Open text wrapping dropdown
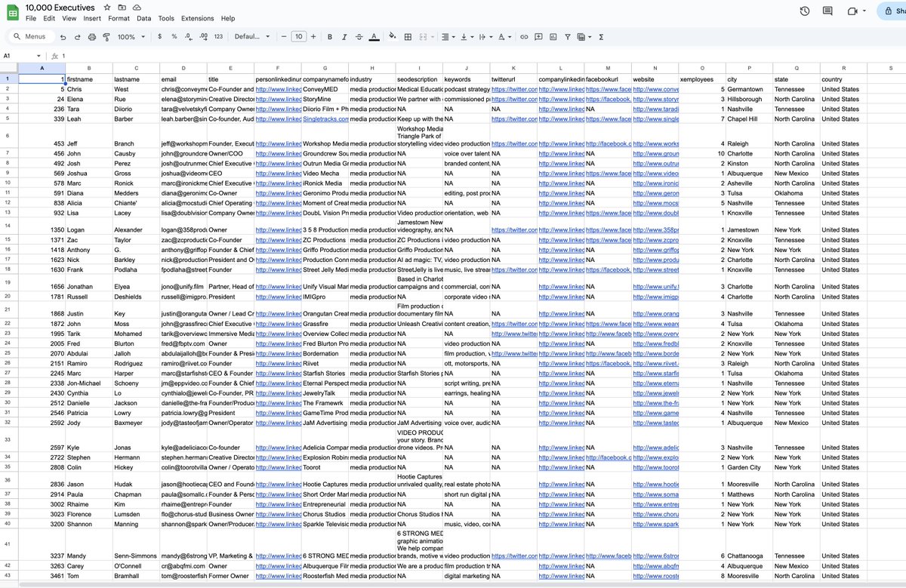Viewport: 906px width, 588px height. click(485, 36)
